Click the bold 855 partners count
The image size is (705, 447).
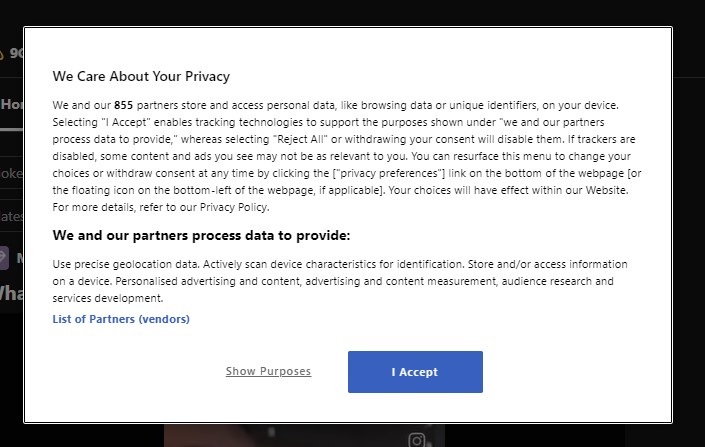click(123, 105)
